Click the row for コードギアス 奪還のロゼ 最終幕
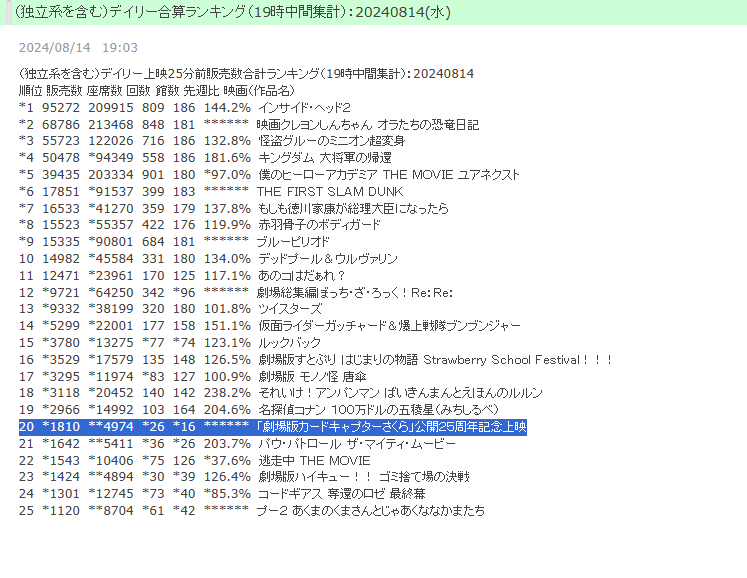747x578 pixels. 222,494
